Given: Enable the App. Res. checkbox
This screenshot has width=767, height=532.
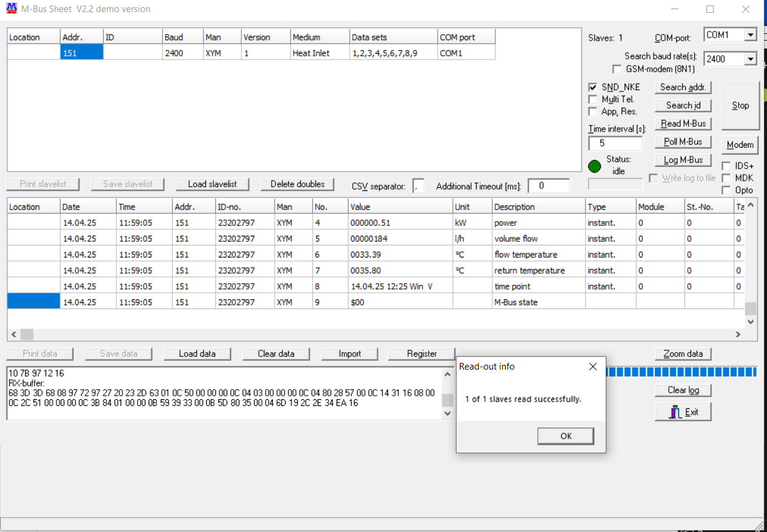Looking at the screenshot, I should [x=593, y=111].
